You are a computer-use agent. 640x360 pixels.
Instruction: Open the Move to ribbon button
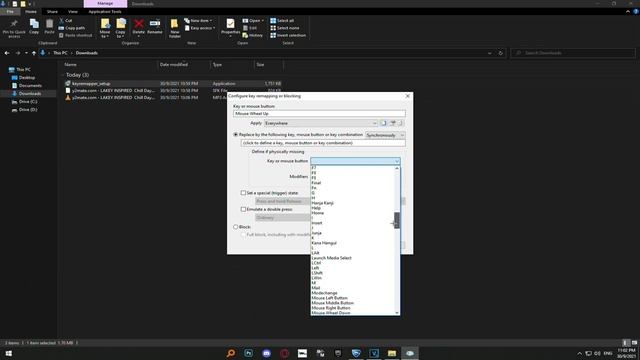(x=105, y=29)
